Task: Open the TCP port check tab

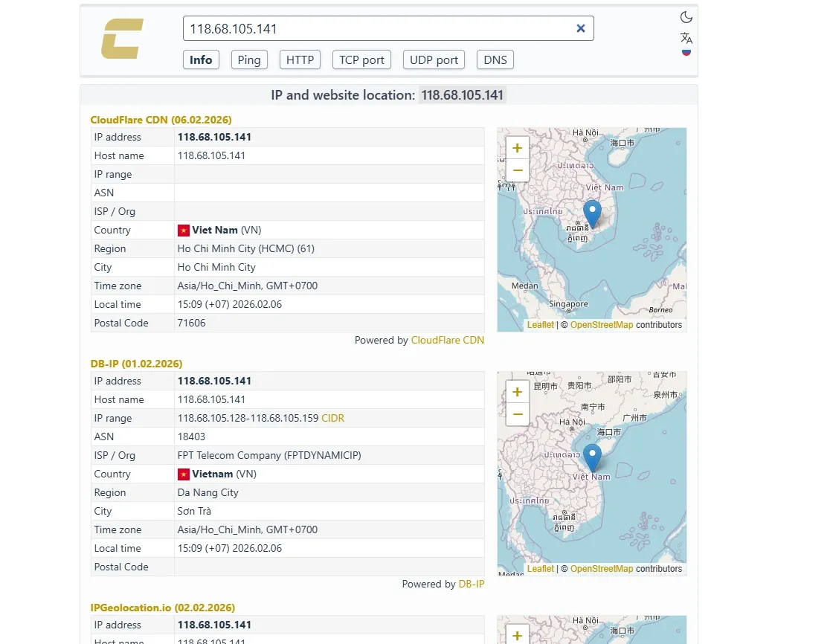Action: click(361, 60)
